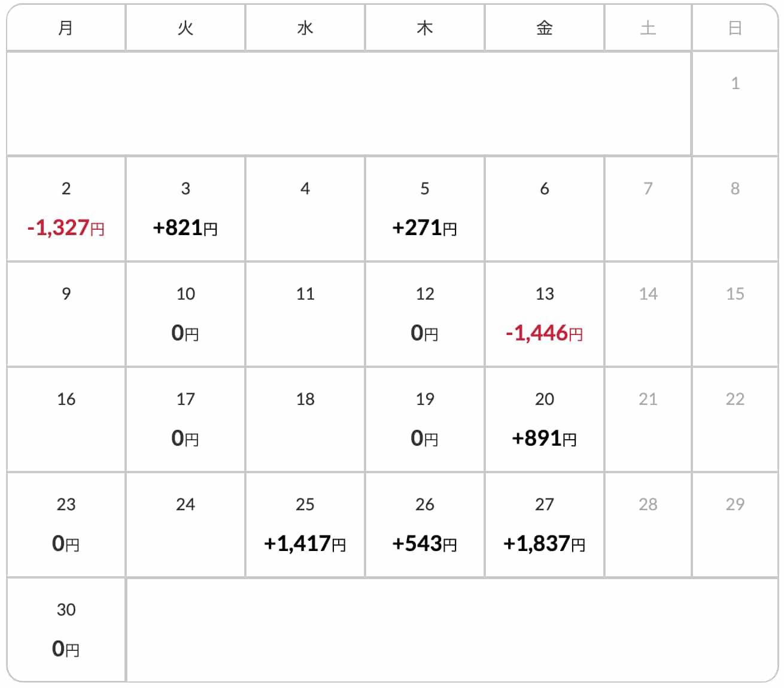Click day 12 with 0円
Viewport: 784px width, 688px height.
pyautogui.click(x=425, y=314)
